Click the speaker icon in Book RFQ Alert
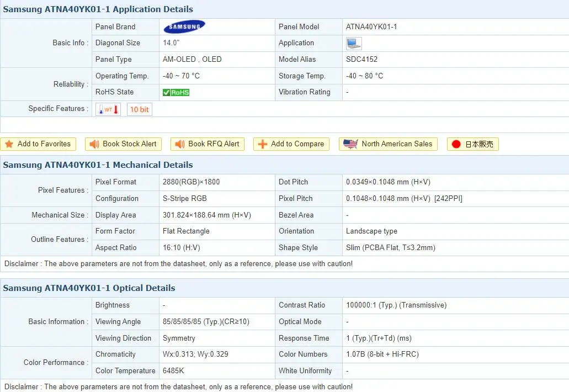The width and height of the screenshot is (569, 392). pos(179,144)
